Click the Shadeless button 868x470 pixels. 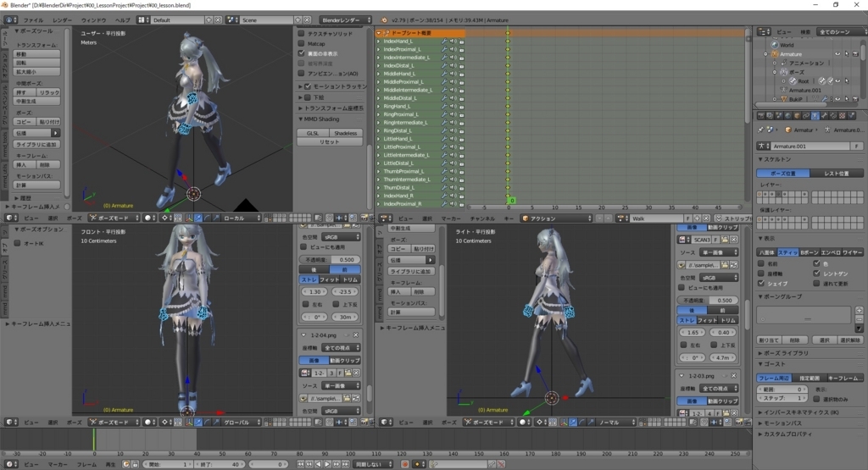click(x=346, y=133)
